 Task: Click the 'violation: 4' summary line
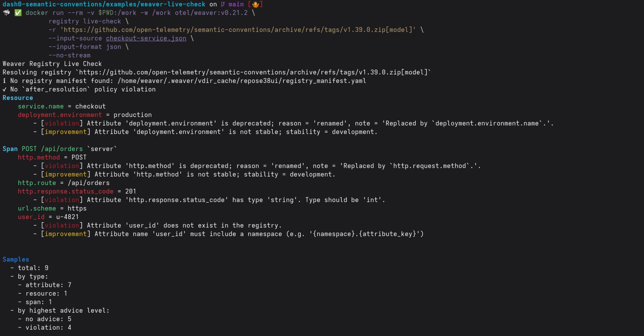(49, 328)
